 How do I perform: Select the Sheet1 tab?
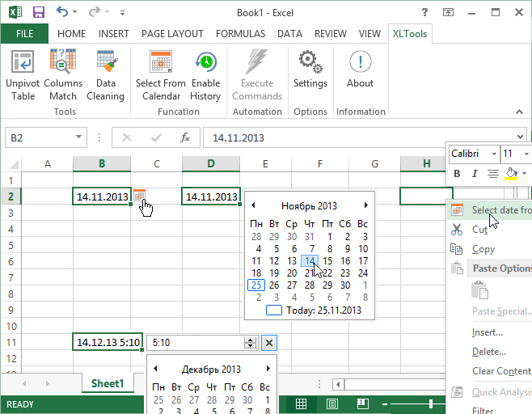(x=108, y=383)
